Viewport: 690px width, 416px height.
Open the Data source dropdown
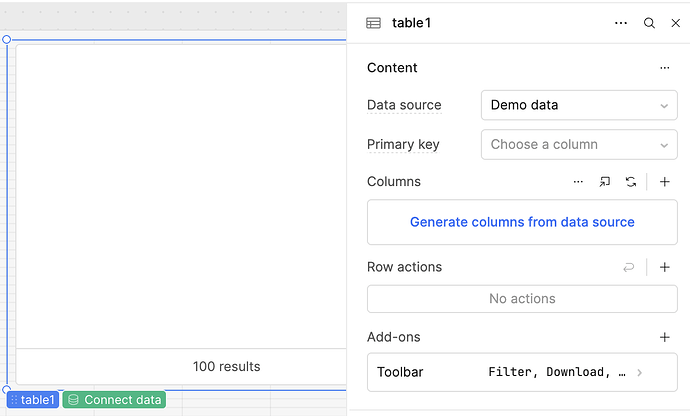(x=578, y=105)
